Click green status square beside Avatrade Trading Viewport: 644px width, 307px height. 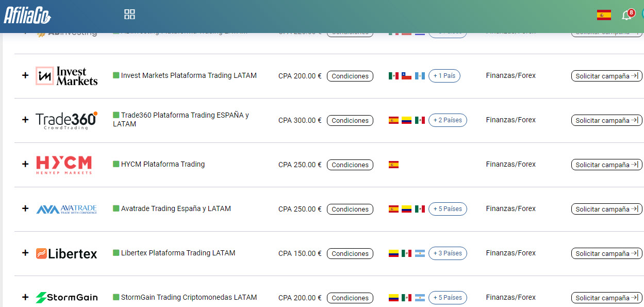(116, 208)
